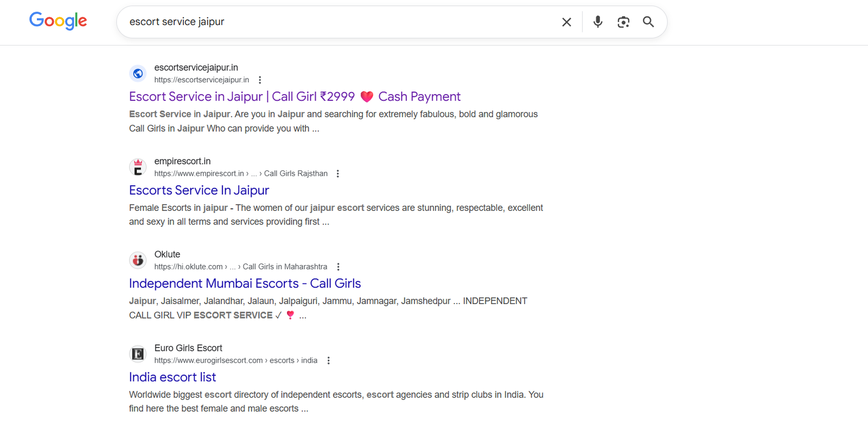The height and width of the screenshot is (432, 868).
Task: Open 'Escorts Service In Jaipur' result link
Action: click(x=199, y=190)
